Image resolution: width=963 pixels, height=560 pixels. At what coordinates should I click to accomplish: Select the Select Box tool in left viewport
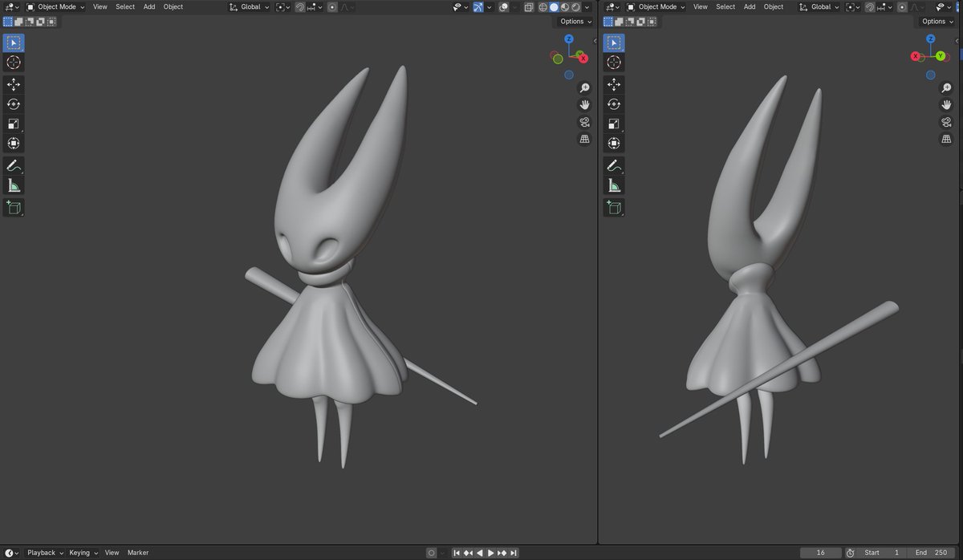[x=14, y=43]
